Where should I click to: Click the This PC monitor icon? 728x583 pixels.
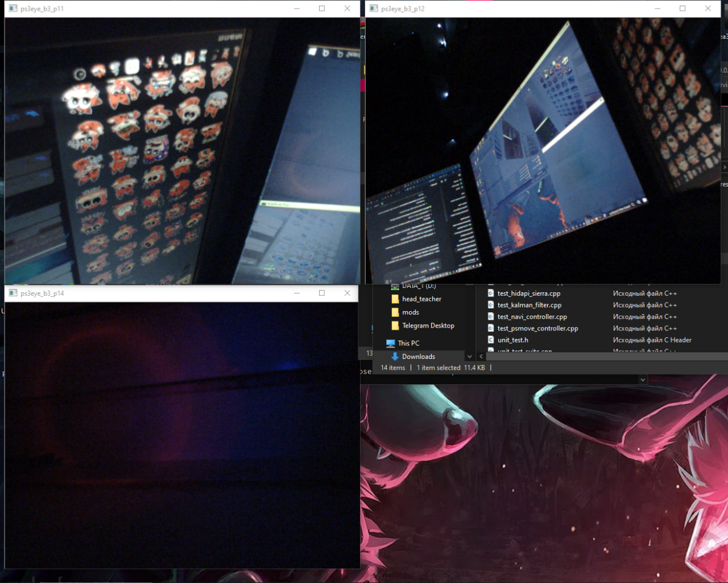[x=390, y=344]
